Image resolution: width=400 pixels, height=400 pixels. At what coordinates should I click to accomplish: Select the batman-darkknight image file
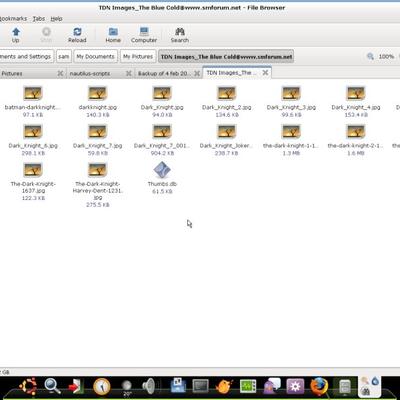coord(33,93)
